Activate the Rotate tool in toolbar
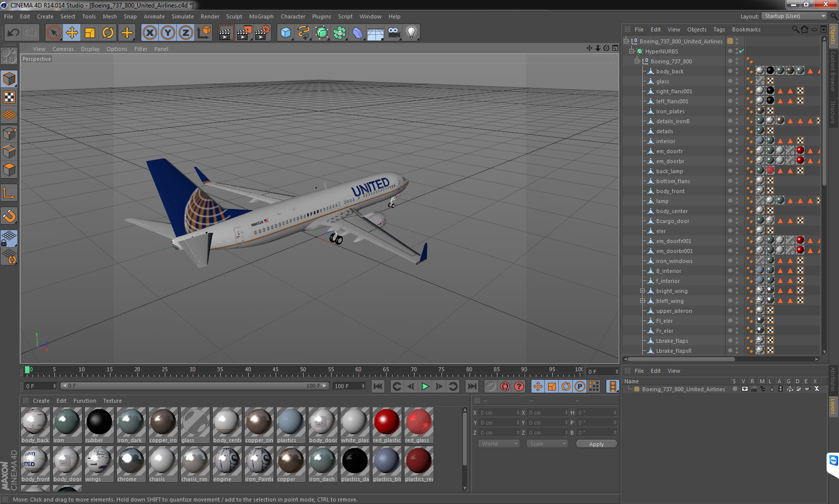The height and width of the screenshot is (504, 839). [x=108, y=33]
